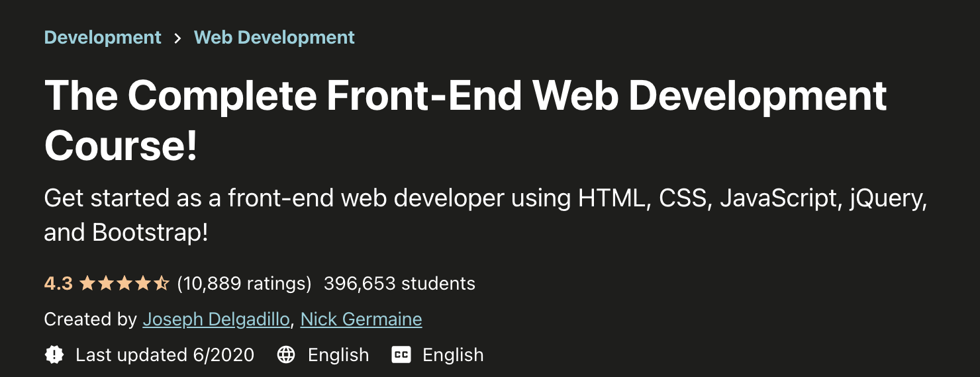
Task: Open instructor Nick Germaine's profile
Action: 361,319
